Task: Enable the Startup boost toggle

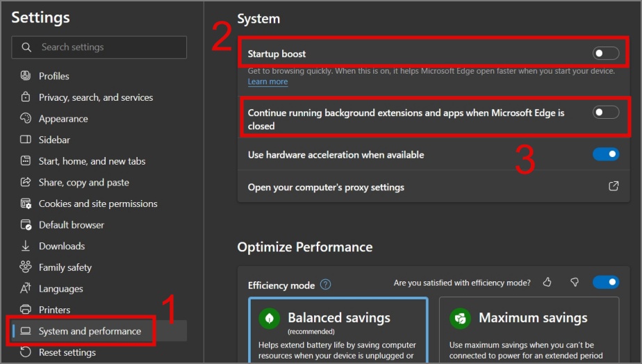Action: click(x=606, y=53)
